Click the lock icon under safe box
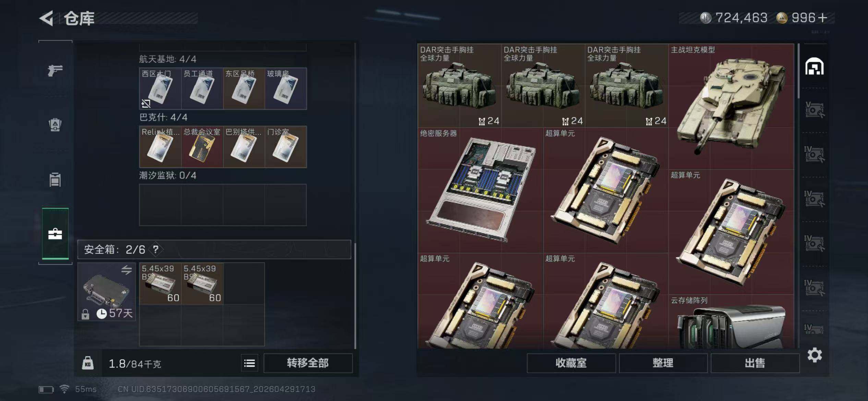 pos(85,314)
